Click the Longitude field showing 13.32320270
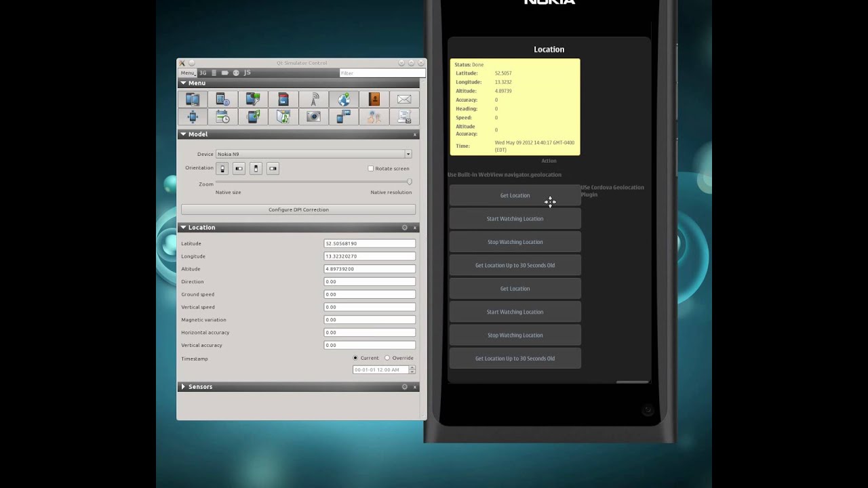 pyautogui.click(x=370, y=256)
